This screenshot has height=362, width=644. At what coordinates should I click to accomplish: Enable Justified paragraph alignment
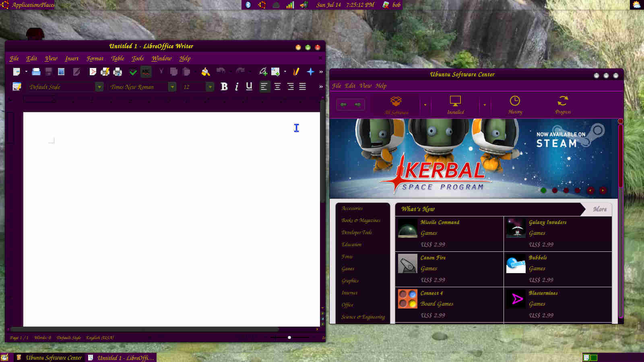[303, 86]
